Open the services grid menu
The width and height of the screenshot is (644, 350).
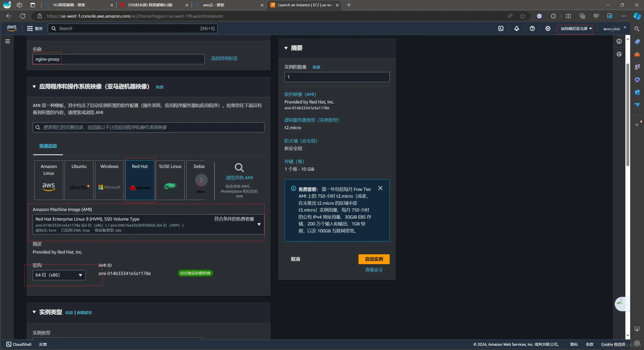[x=30, y=28]
